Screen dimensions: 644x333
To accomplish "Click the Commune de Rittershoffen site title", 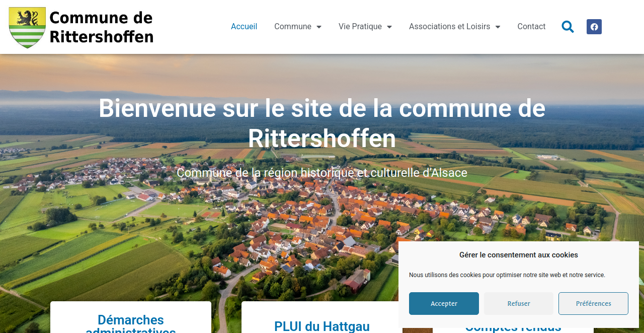I will 101,27.
